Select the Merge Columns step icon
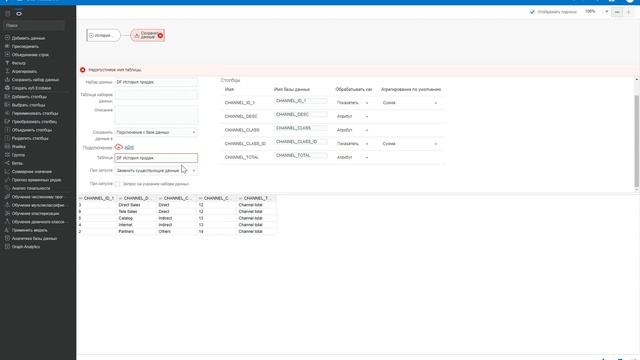 7,130
